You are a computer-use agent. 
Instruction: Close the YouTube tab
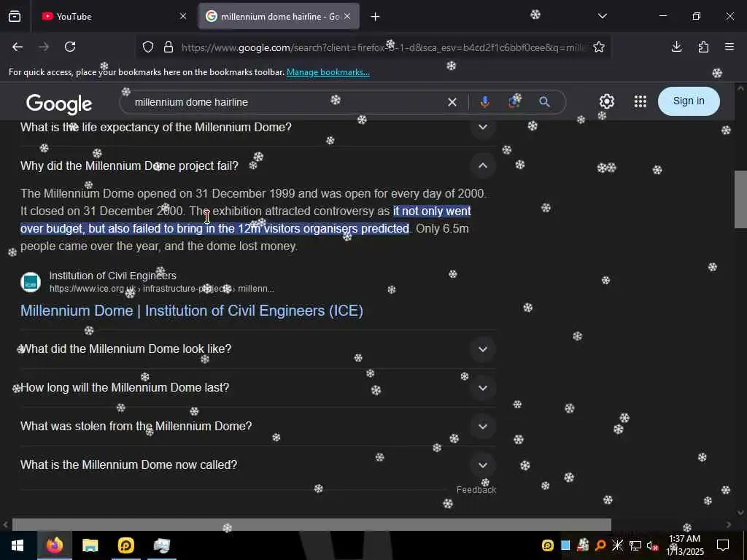[x=183, y=17]
